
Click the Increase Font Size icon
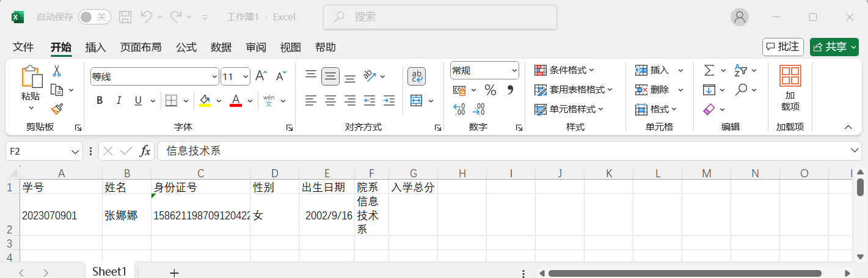click(x=261, y=76)
